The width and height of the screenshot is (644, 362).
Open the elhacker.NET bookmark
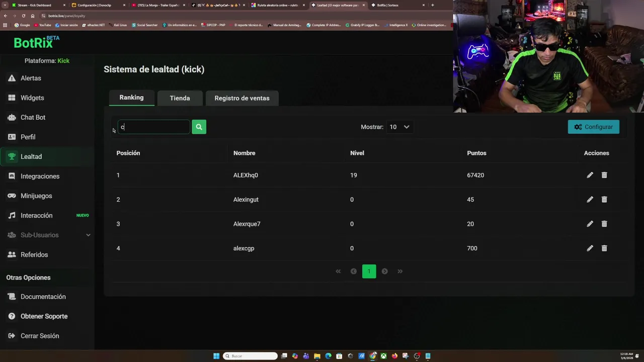93,25
